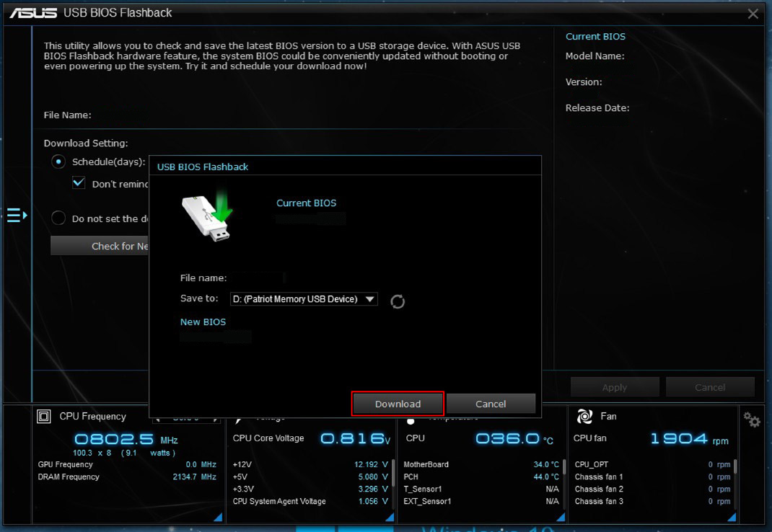Click the 'Version:' label
The image size is (772, 532).
click(584, 81)
